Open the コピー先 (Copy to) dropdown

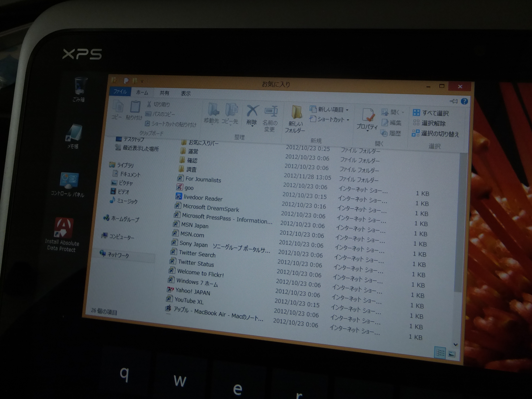(x=230, y=114)
